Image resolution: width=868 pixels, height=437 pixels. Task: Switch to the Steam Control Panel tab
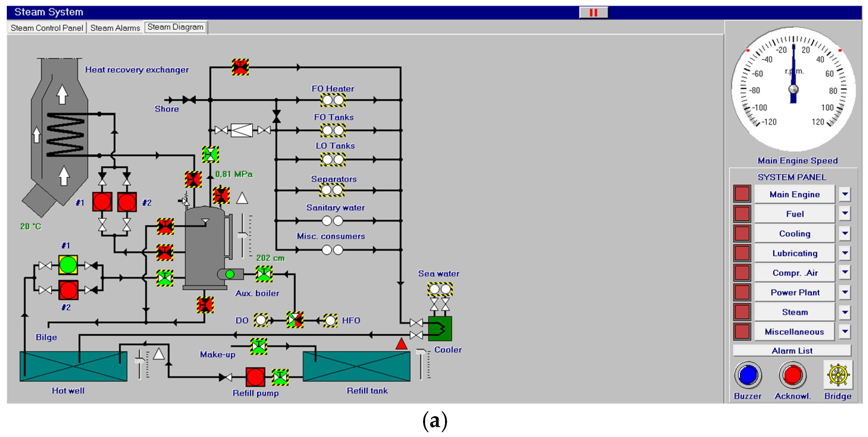tap(47, 27)
